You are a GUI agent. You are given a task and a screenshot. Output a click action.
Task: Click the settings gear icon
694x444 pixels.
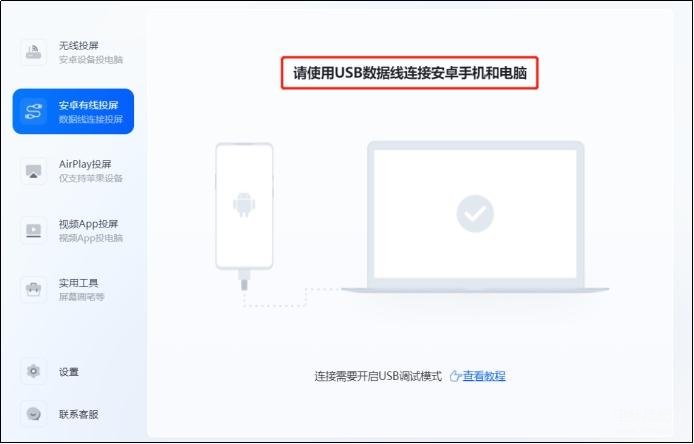pyautogui.click(x=34, y=371)
